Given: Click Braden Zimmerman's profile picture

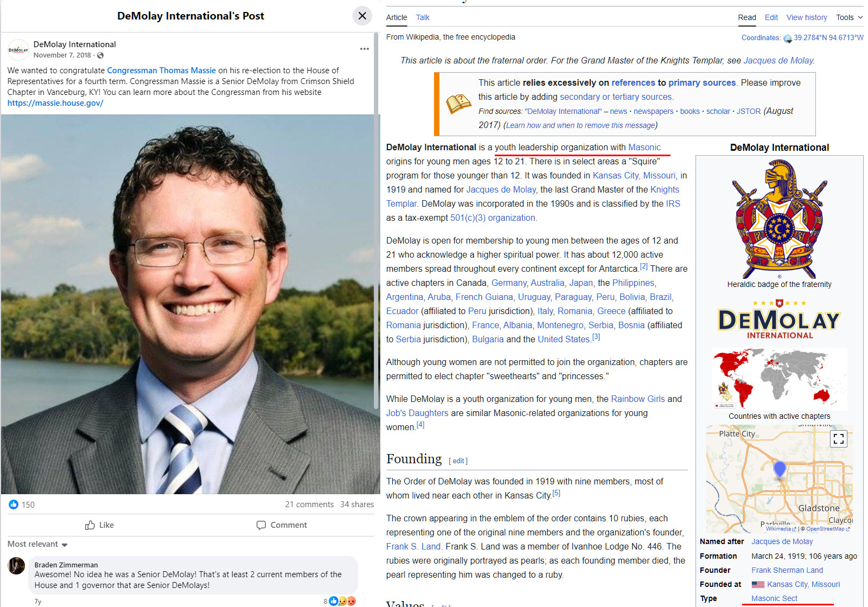Looking at the screenshot, I should [16, 566].
